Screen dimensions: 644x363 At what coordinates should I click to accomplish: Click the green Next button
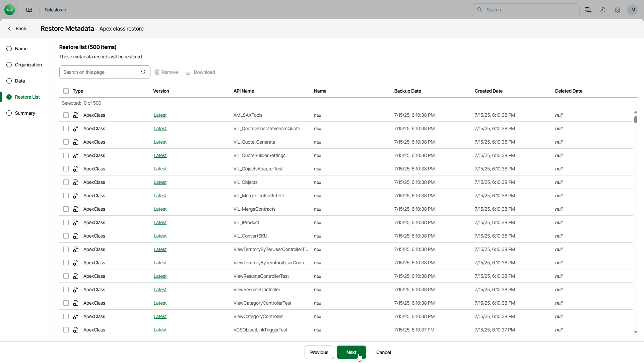click(x=351, y=352)
